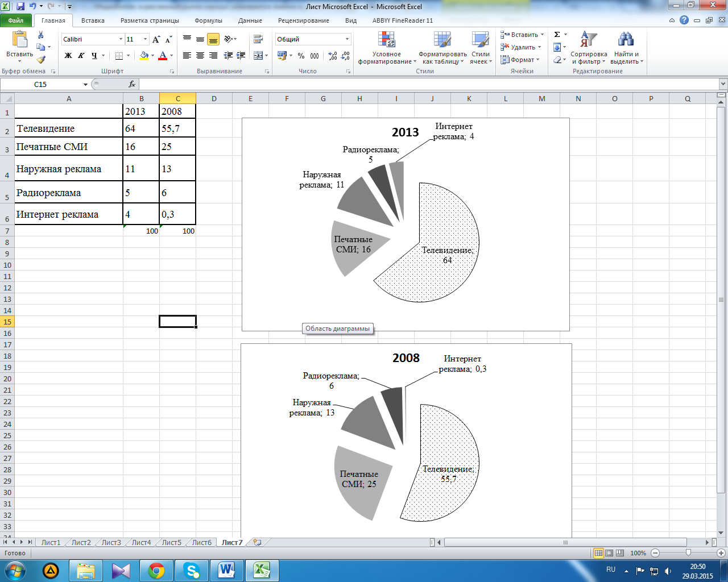Select the Normal view button
The image size is (728, 582).
(x=598, y=553)
